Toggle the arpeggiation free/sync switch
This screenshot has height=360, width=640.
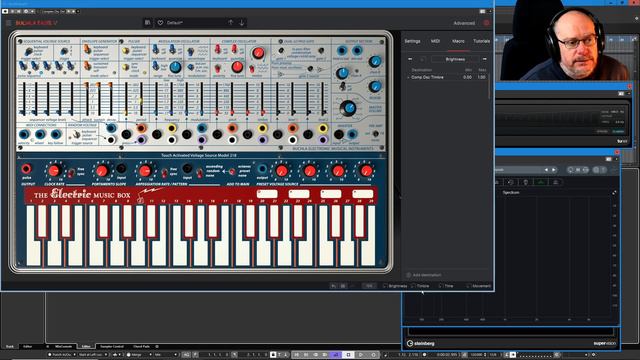point(164,172)
